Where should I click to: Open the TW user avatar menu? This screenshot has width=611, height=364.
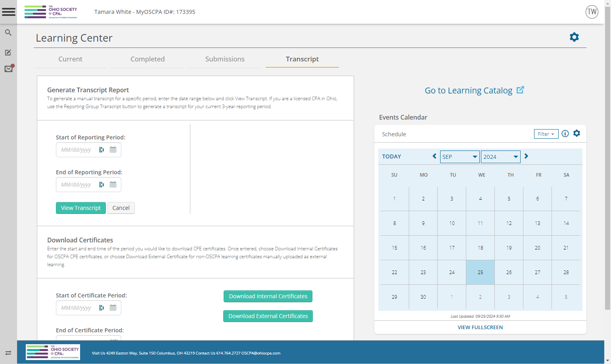point(592,12)
